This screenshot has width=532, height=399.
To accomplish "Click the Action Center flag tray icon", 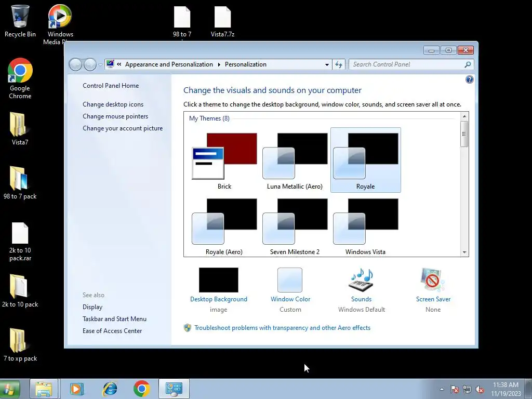I will tap(454, 389).
